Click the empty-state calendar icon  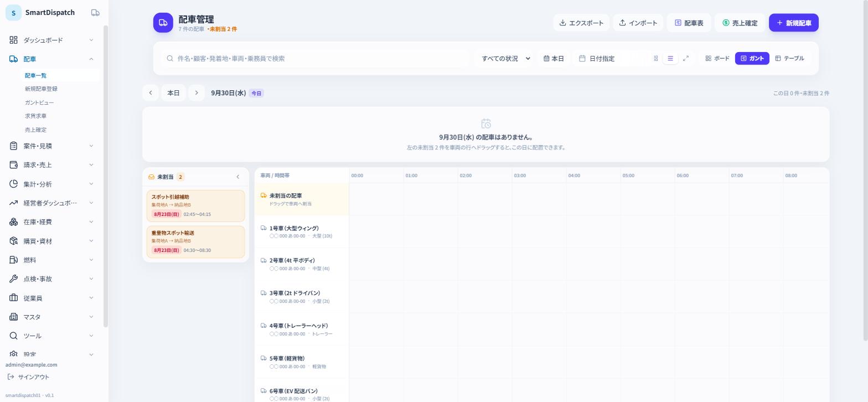(x=486, y=123)
